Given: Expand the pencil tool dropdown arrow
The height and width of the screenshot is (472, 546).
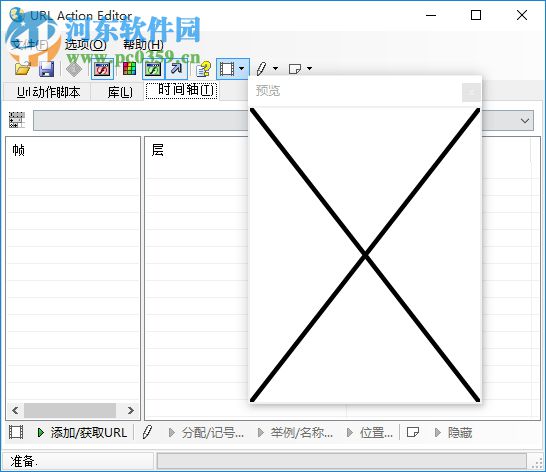Looking at the screenshot, I should coord(275,69).
